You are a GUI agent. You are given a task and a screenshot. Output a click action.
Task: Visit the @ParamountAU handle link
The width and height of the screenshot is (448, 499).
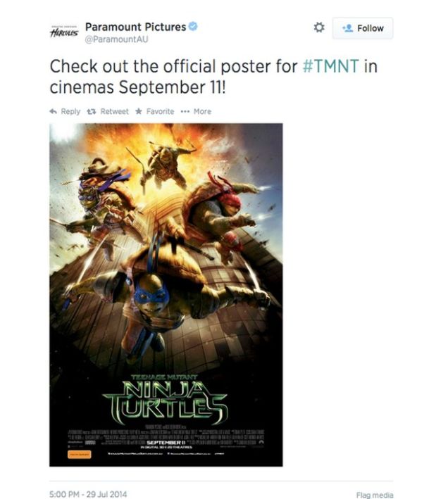coord(116,39)
